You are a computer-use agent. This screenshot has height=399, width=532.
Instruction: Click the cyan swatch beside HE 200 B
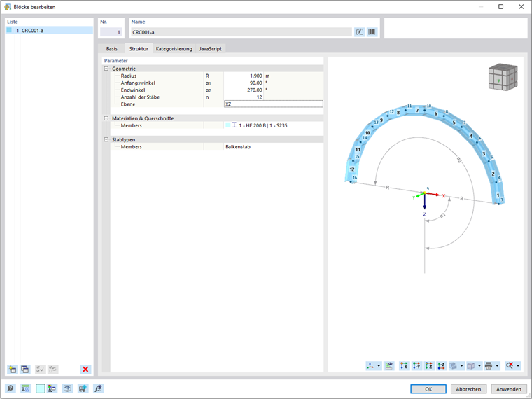227,125
